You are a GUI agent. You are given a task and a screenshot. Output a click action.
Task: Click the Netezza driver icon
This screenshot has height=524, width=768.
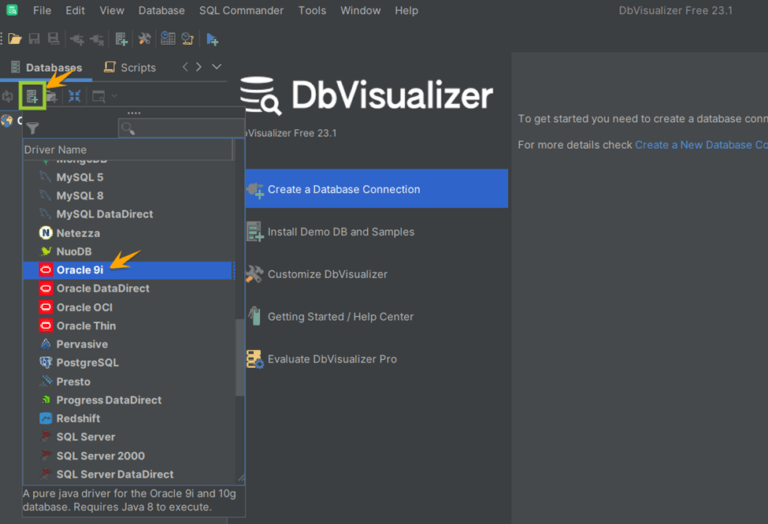[45, 233]
